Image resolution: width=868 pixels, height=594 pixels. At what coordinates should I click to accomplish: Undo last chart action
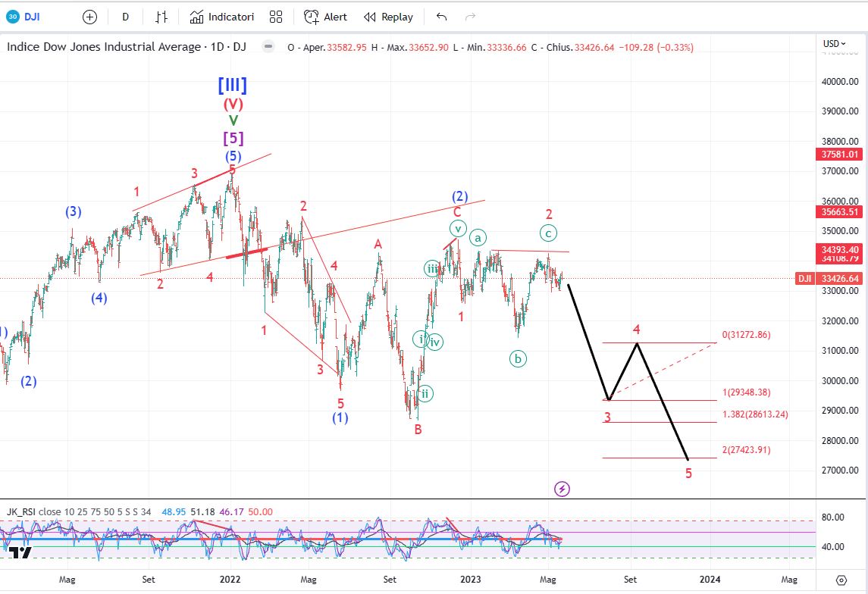[441, 17]
